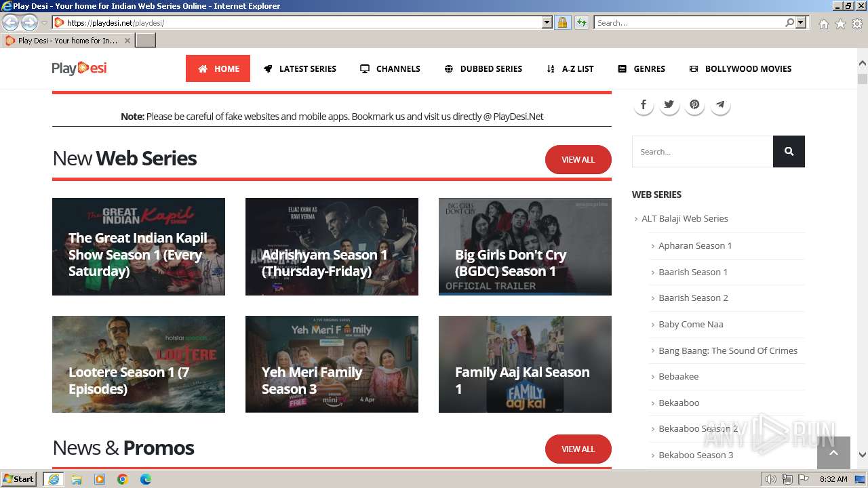Viewport: 868px width, 488px height.
Task: Launch Chrome from the taskbar
Action: [123, 479]
